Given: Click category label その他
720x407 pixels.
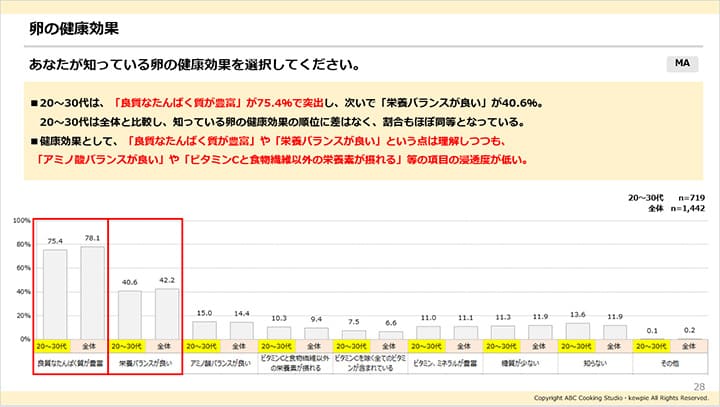Looking at the screenshot, I should click(x=670, y=363).
